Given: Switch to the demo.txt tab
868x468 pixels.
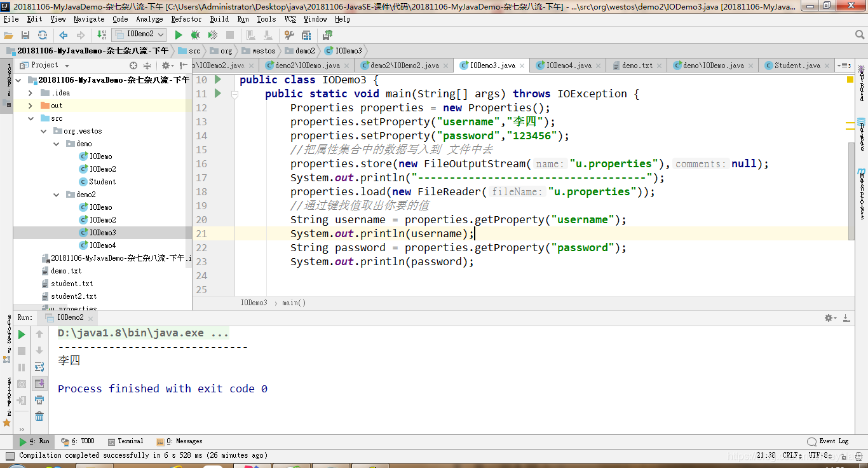Looking at the screenshot, I should tap(637, 65).
